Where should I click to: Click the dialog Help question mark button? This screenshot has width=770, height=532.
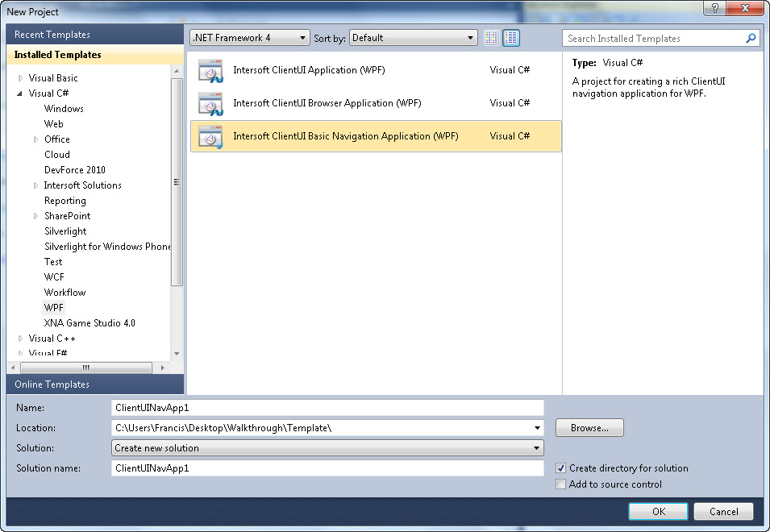[715, 8]
